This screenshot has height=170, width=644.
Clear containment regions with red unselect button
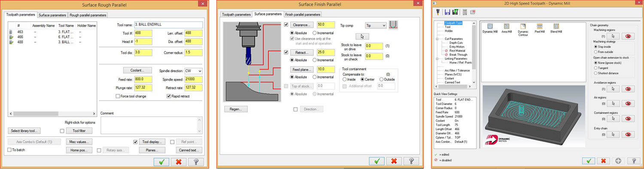pyautogui.click(x=628, y=119)
